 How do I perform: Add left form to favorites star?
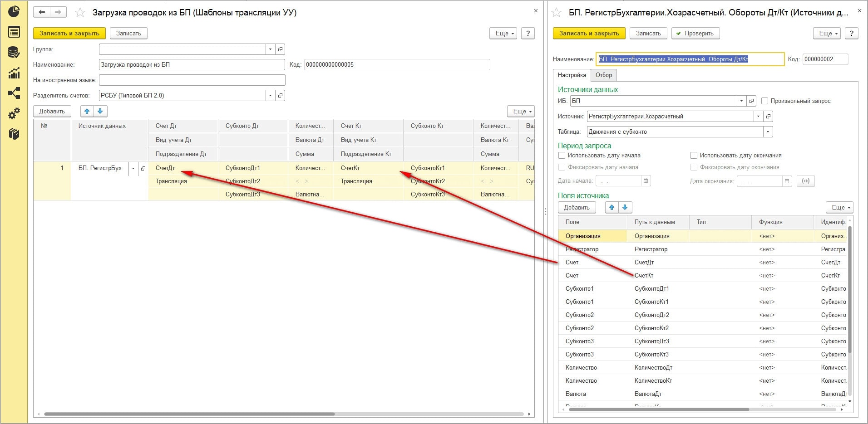80,13
